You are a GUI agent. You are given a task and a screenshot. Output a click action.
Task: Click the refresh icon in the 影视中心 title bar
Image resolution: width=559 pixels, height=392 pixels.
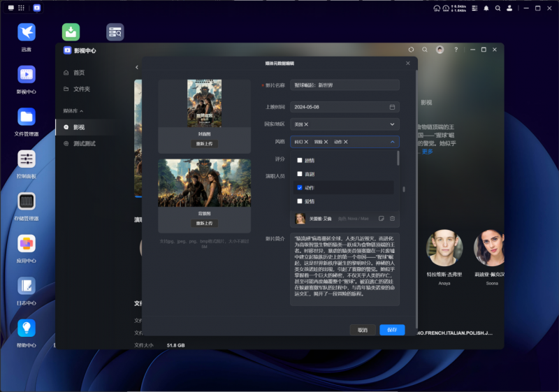411,50
